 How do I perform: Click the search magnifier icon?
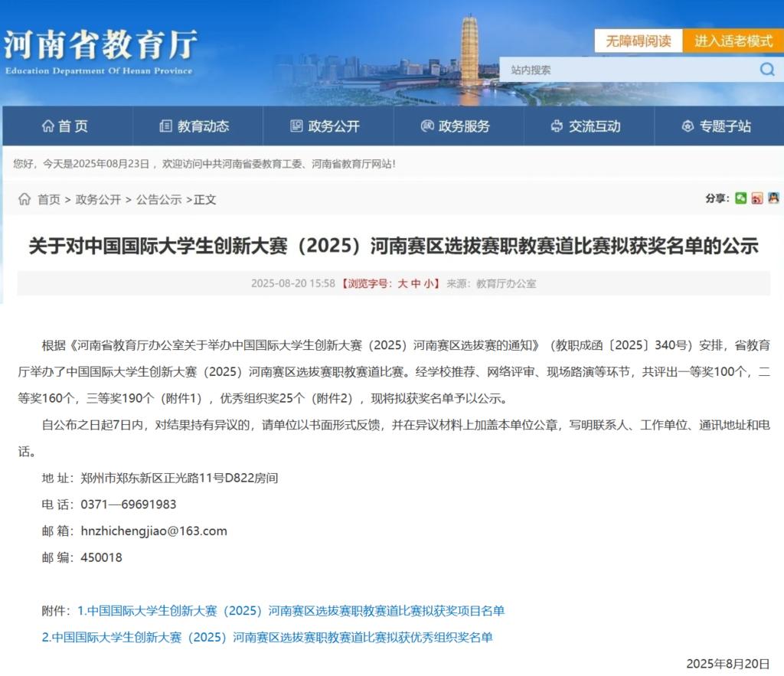pyautogui.click(x=766, y=70)
